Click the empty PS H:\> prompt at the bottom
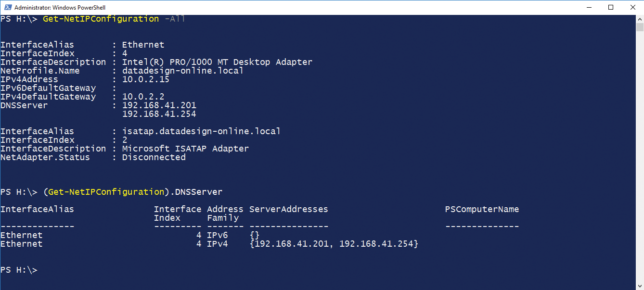This screenshot has height=290, width=644. 19,270
